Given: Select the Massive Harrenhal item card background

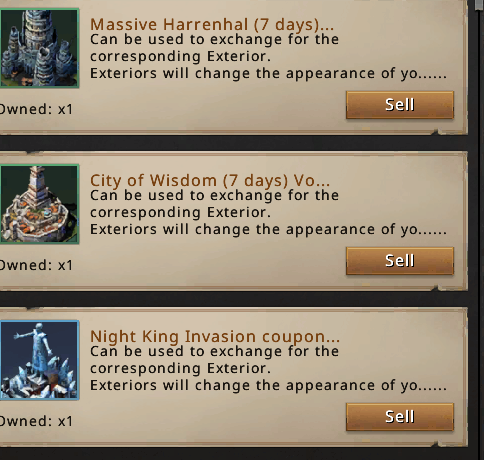Looking at the screenshot, I should tap(233, 67).
